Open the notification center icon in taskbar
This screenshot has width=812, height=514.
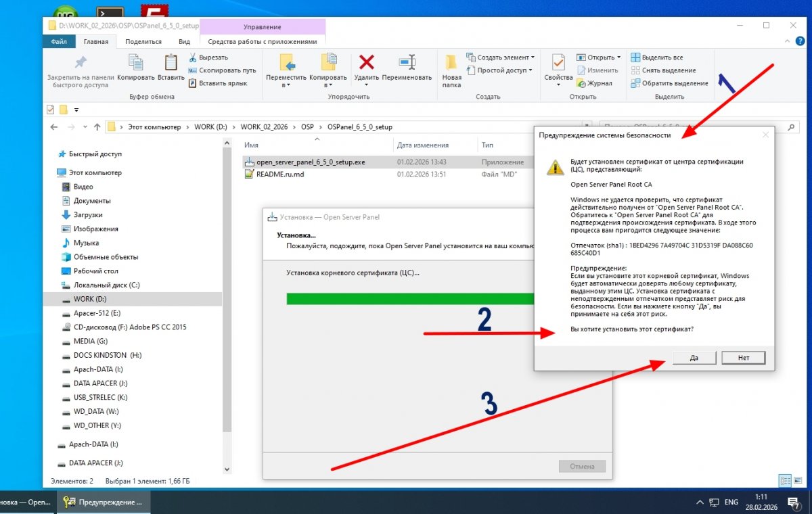pos(792,503)
